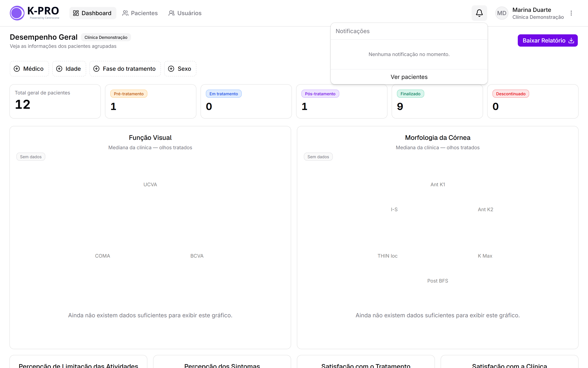Image resolution: width=588 pixels, height=368 pixels.
Task: Click the Desempenho Geral heading
Action: (x=43, y=37)
